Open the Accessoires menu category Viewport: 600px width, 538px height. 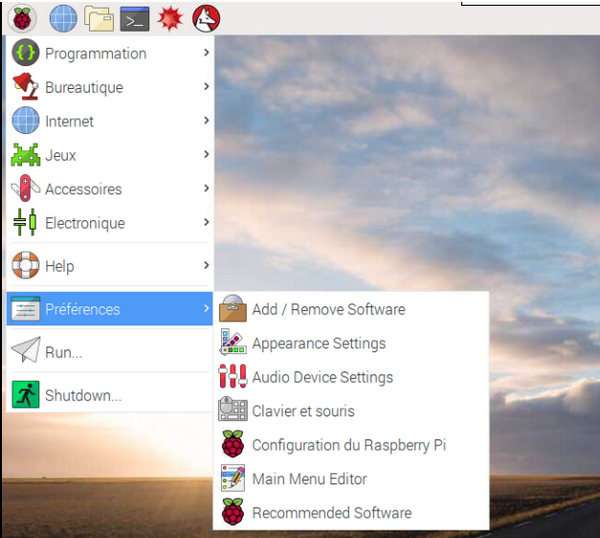pyautogui.click(x=110, y=188)
